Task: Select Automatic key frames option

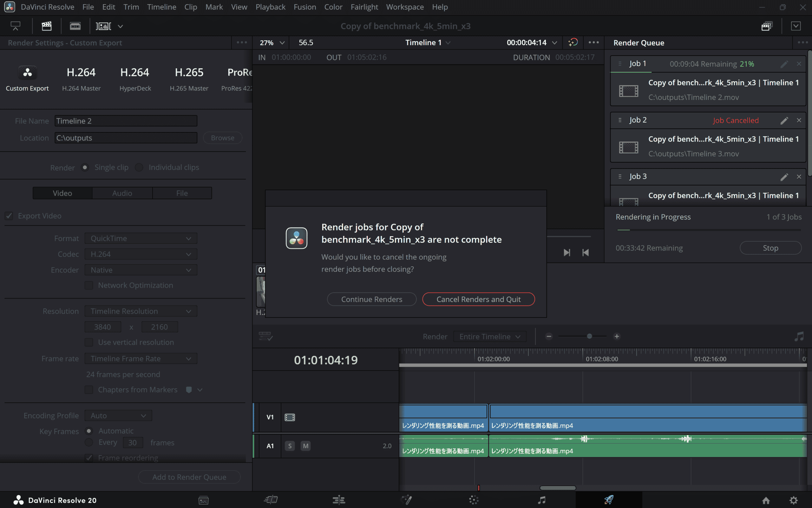Action: (89, 431)
